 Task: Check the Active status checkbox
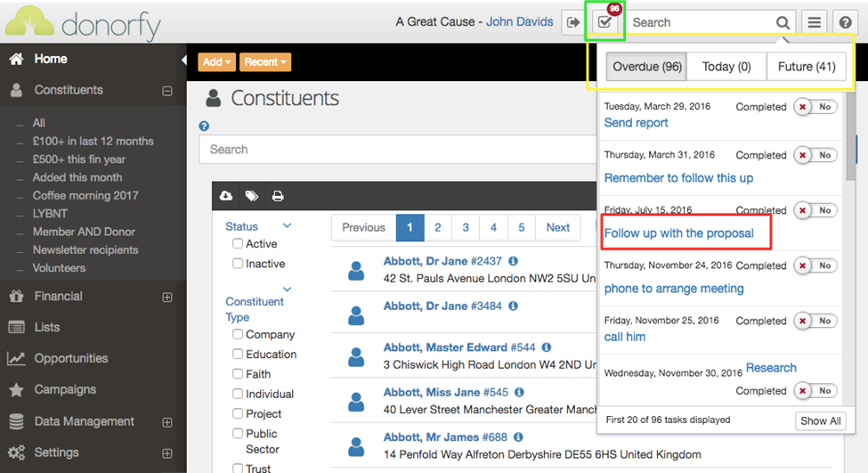coord(238,244)
